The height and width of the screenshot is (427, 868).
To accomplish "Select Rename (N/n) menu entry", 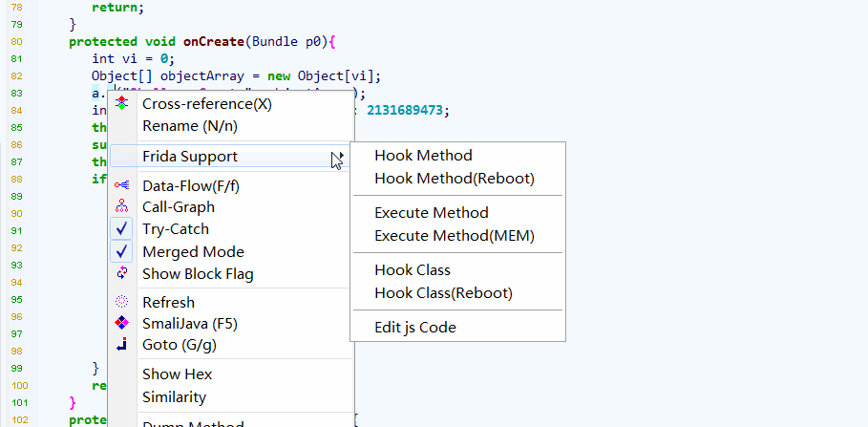I will pyautogui.click(x=190, y=126).
